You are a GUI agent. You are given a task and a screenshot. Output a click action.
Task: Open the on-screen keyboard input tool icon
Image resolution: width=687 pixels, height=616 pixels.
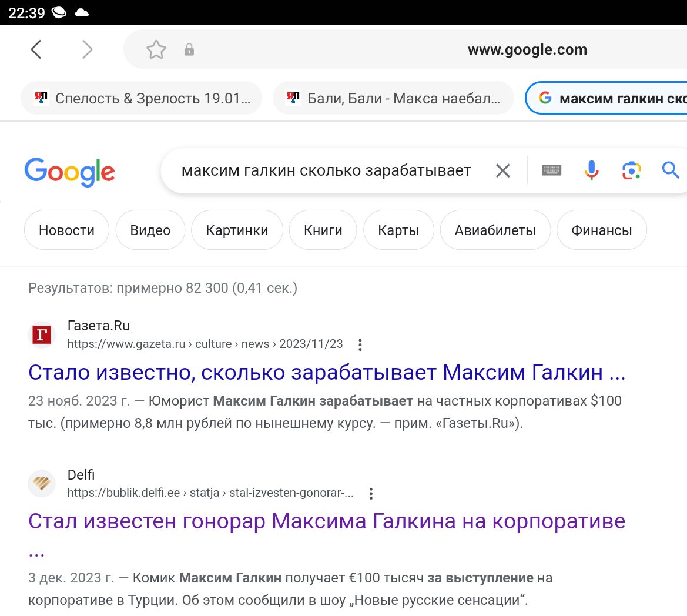pos(552,170)
